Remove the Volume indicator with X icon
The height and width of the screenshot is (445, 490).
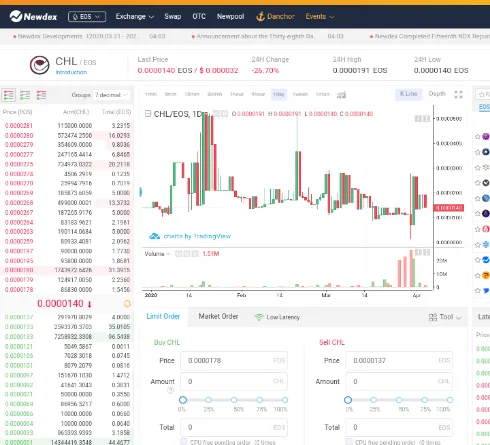click(x=195, y=254)
